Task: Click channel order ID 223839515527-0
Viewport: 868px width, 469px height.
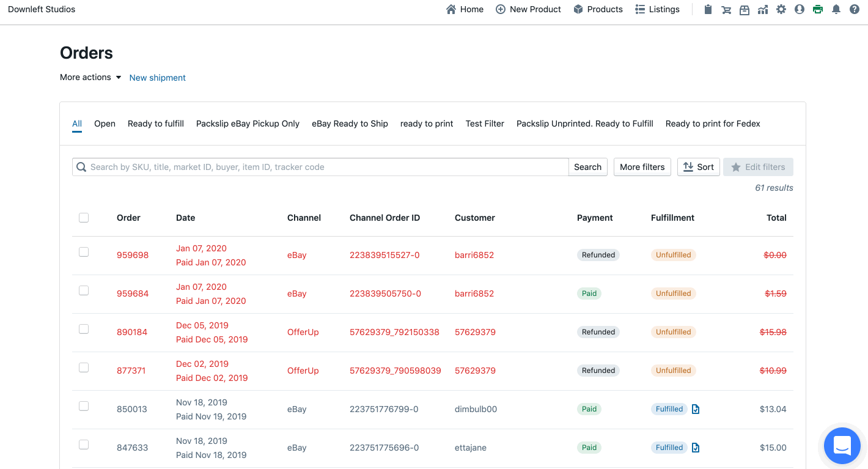Action: coord(384,255)
